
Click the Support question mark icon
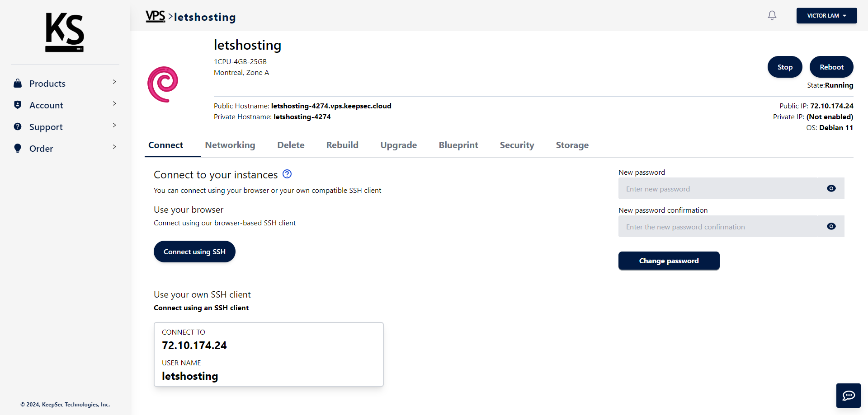pos(18,126)
